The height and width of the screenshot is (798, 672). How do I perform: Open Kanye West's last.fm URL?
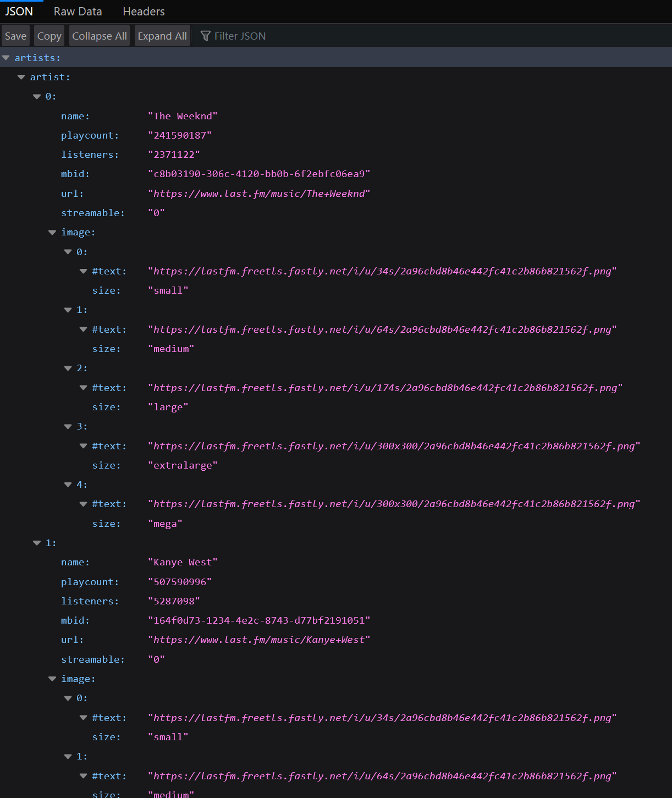[258, 639]
